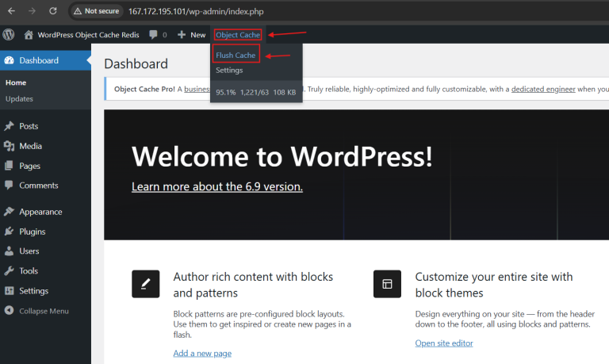Click the pencil edit icon tile
Screen dimensions: 609x364
click(146, 284)
